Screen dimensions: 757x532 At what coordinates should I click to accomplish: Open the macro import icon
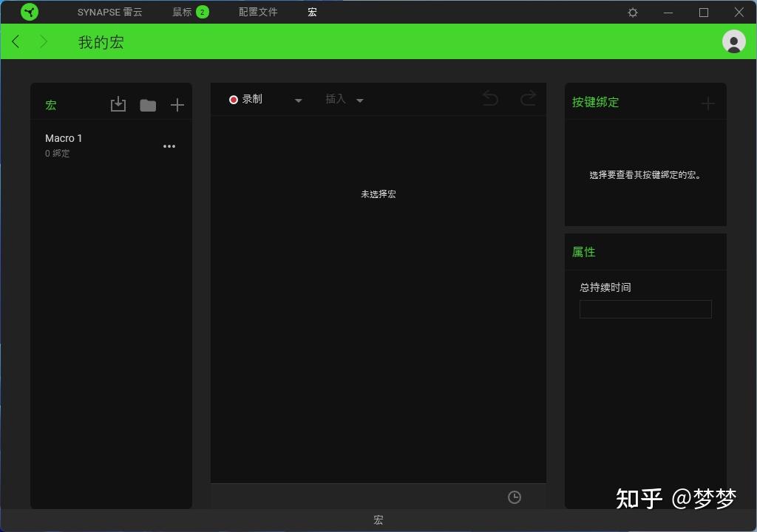[118, 104]
